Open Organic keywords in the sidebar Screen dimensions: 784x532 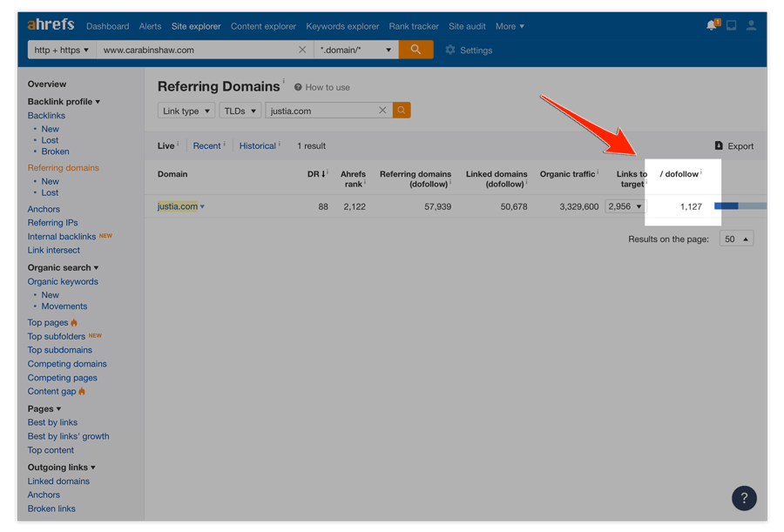tap(63, 281)
